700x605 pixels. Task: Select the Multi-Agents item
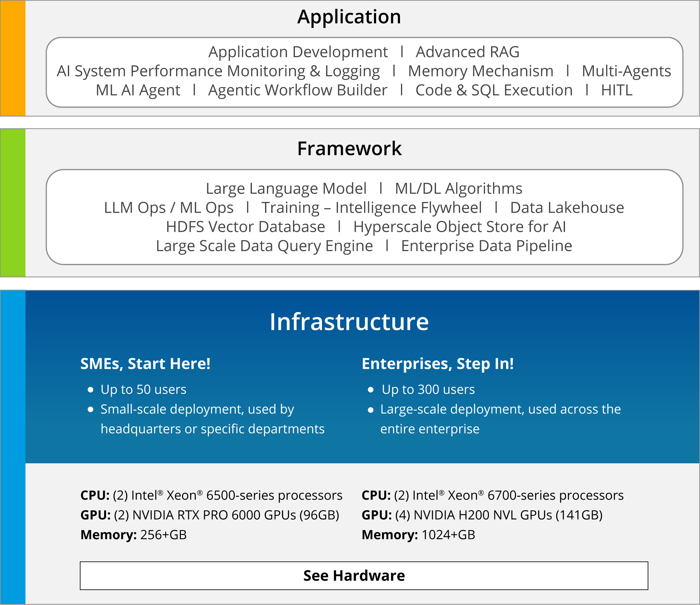tap(626, 72)
